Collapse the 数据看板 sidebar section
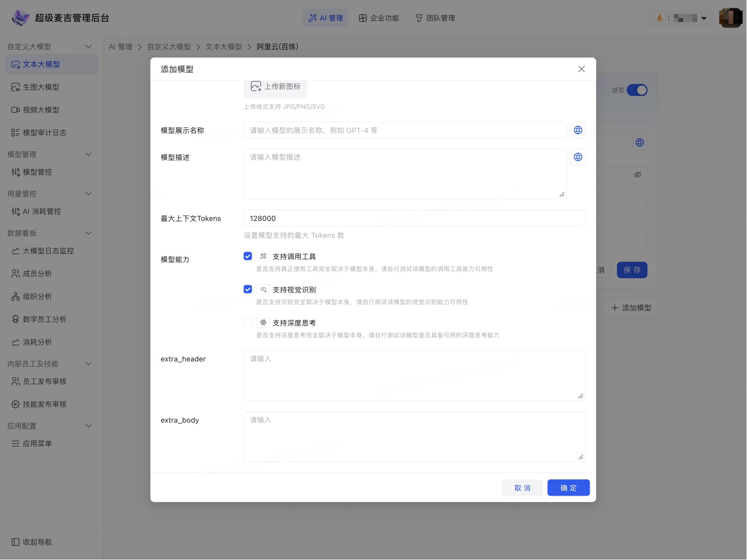 pyautogui.click(x=88, y=233)
